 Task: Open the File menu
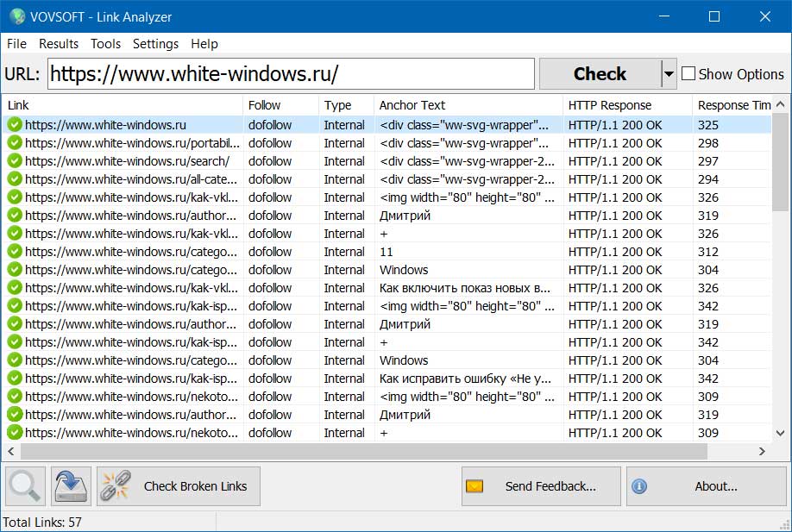tap(16, 44)
